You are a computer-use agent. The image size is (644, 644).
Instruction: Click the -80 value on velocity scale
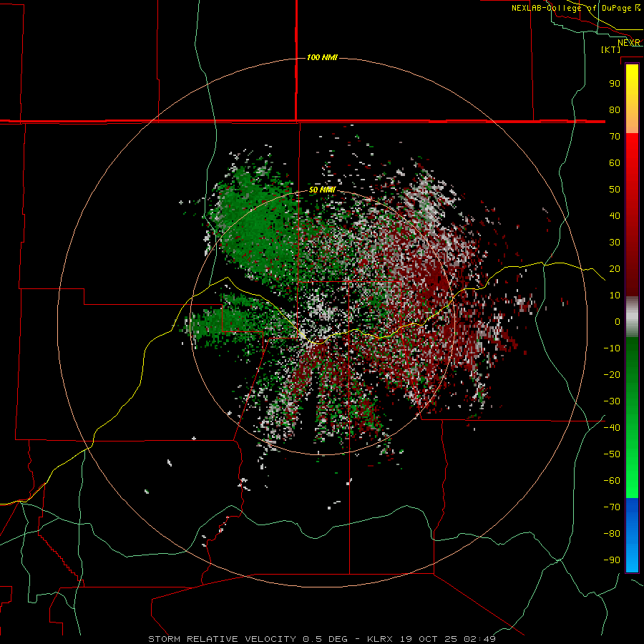point(612,534)
